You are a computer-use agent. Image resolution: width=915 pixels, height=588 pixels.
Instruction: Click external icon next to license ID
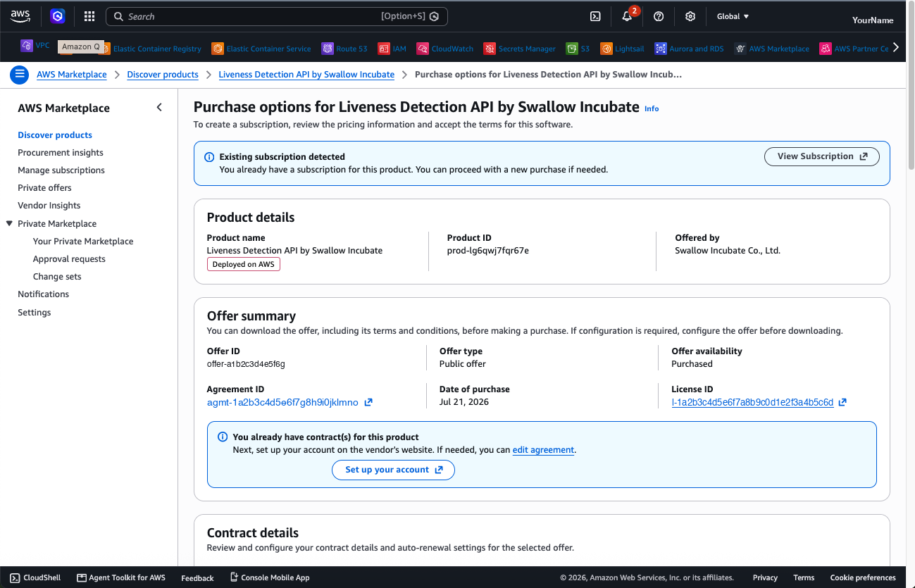(842, 403)
